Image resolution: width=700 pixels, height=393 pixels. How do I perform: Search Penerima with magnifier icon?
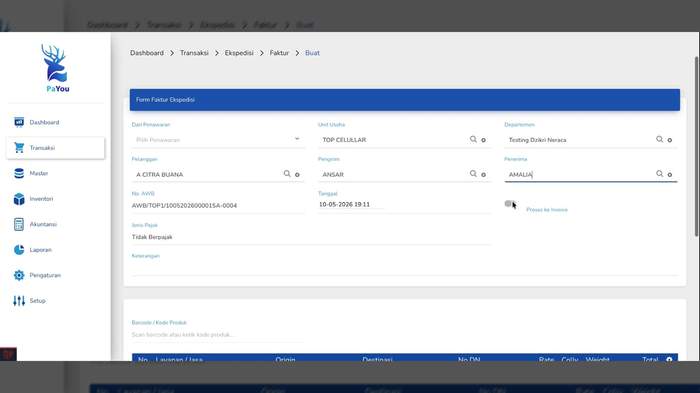tap(659, 174)
